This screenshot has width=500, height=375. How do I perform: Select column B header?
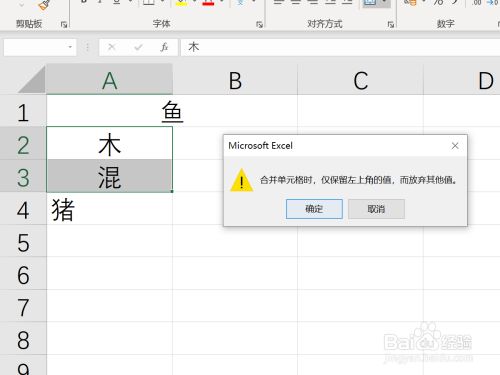point(235,80)
